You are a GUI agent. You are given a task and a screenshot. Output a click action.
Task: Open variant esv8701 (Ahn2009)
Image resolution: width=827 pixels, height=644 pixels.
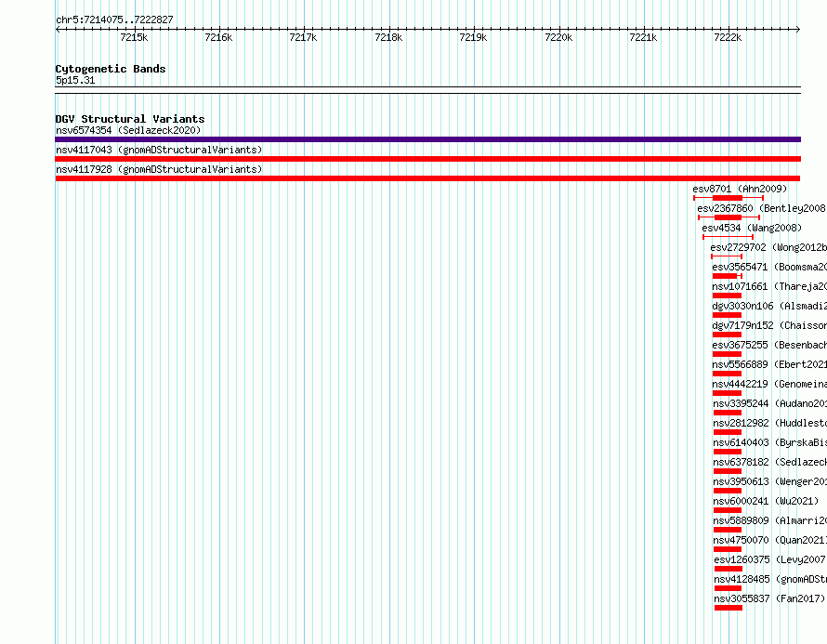pyautogui.click(x=740, y=189)
